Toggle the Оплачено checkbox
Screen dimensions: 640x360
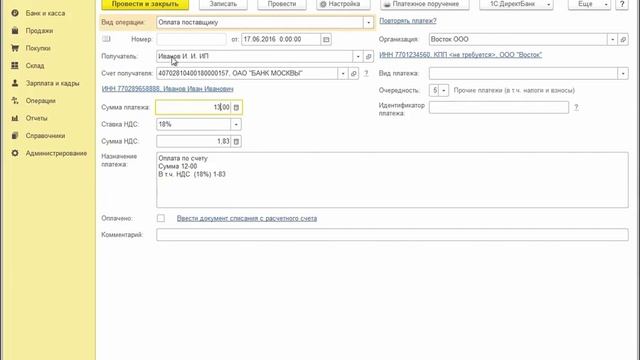click(x=161, y=218)
